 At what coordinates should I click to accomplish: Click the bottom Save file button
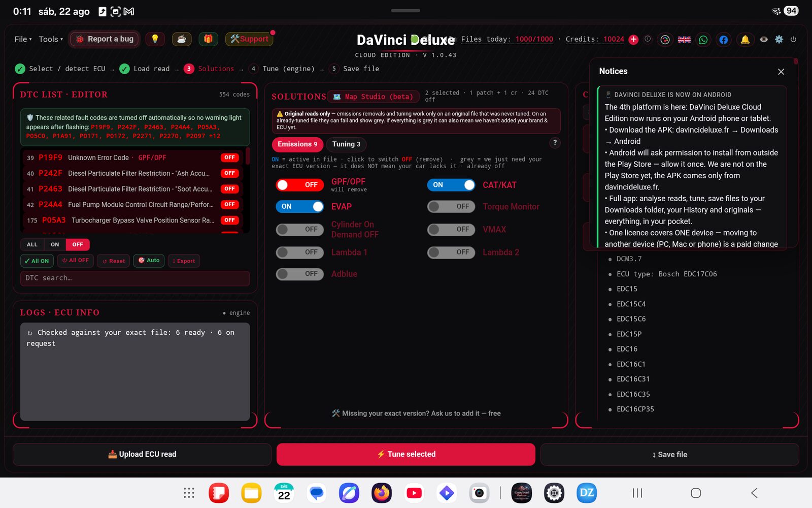(x=670, y=454)
